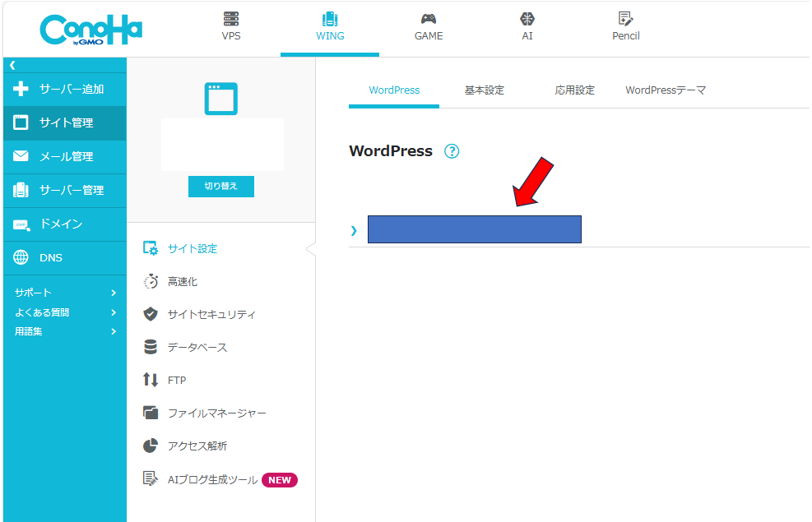Open the VPS server icon in top navigation
The image size is (812, 522).
(x=231, y=19)
